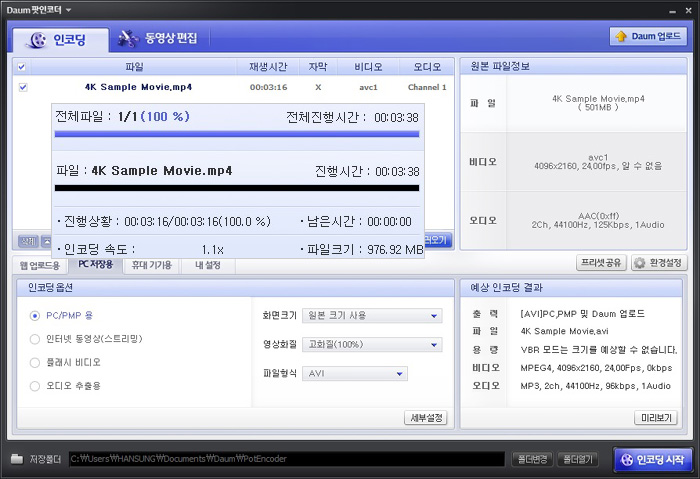The height and width of the screenshot is (479, 700).
Task: Click the overall progress bar in blue
Action: pyautogui.click(x=237, y=134)
